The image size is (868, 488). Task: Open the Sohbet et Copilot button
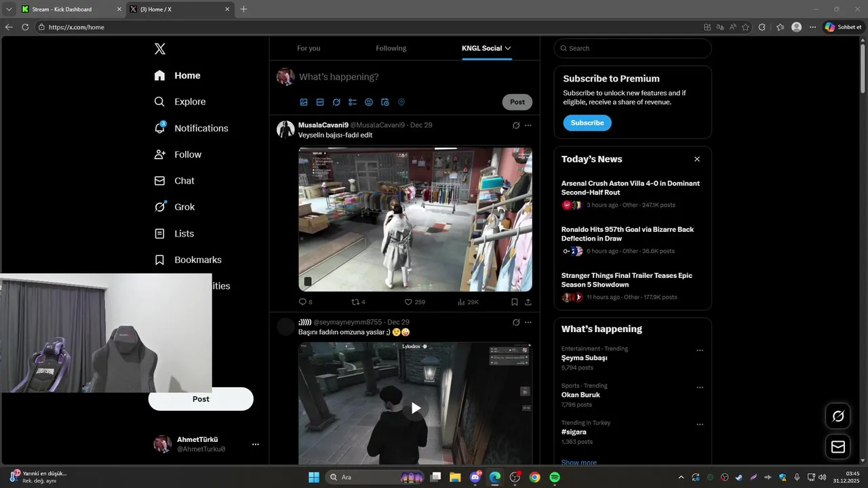click(843, 27)
